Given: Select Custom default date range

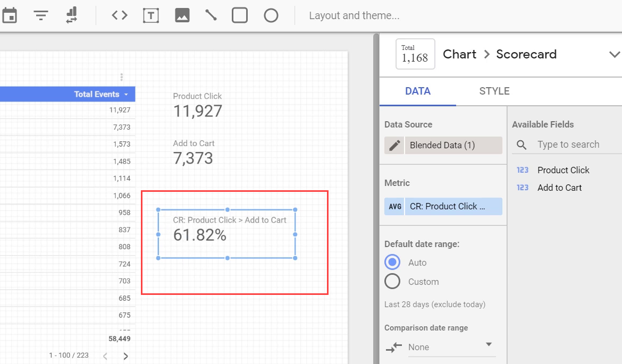Looking at the screenshot, I should [392, 282].
